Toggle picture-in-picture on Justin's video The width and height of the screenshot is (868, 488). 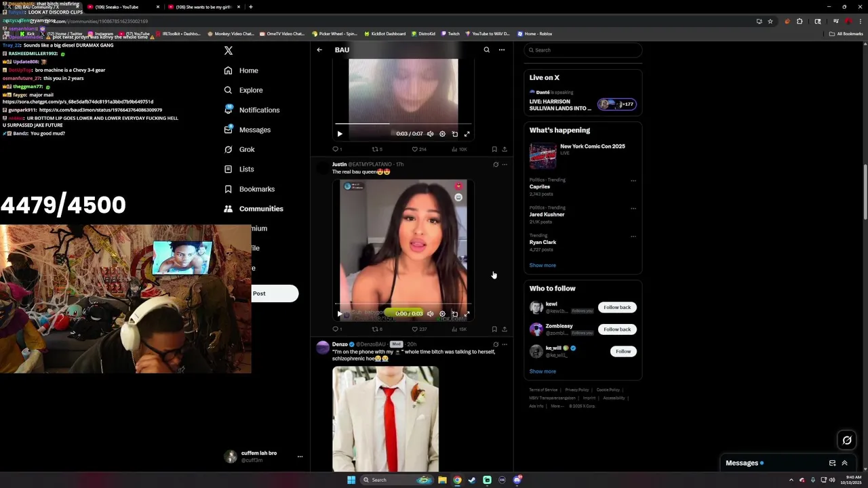(454, 314)
